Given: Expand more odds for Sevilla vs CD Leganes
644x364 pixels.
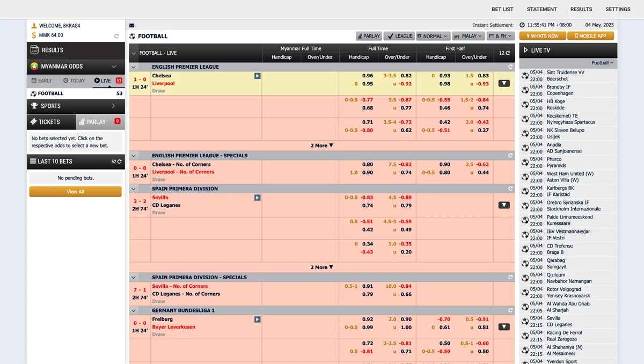Looking at the screenshot, I should click(x=503, y=205).
